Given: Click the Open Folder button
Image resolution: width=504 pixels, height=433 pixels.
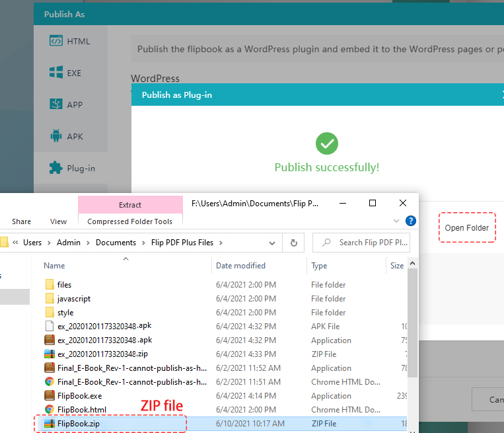Looking at the screenshot, I should pyautogui.click(x=467, y=228).
